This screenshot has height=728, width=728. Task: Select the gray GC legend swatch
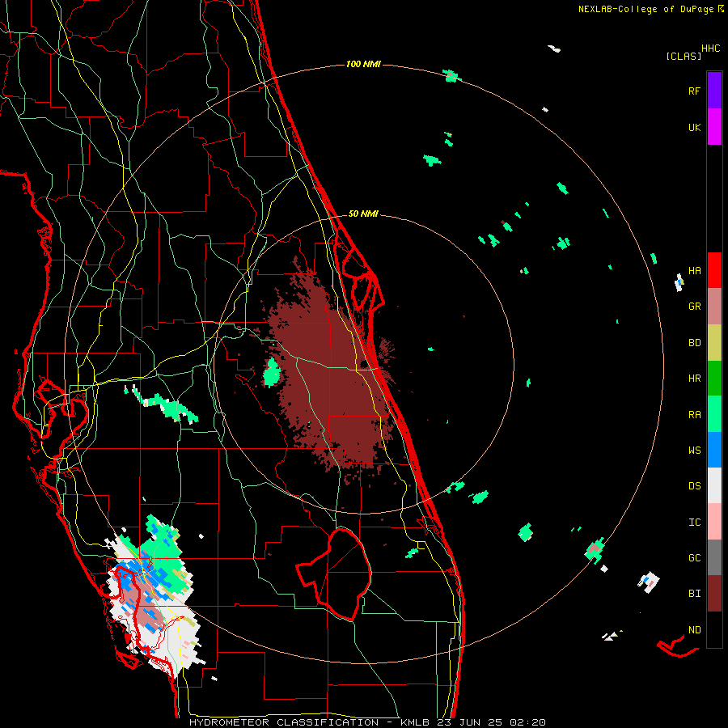pyautogui.click(x=714, y=557)
